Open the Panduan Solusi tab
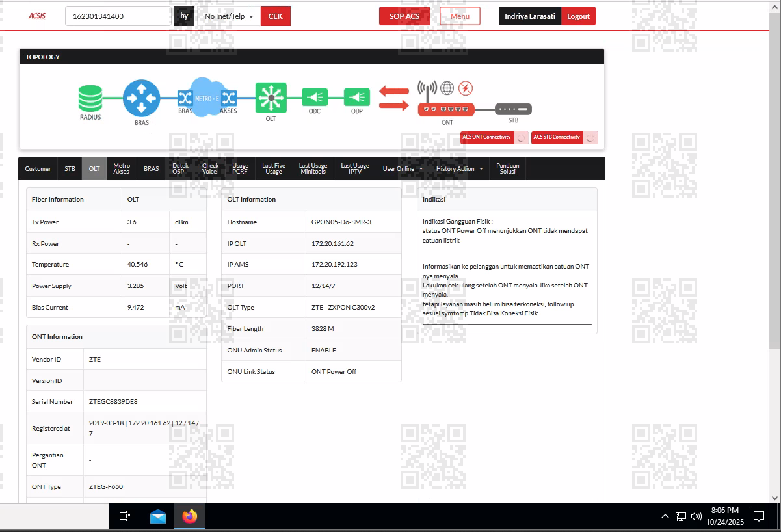This screenshot has width=781, height=532. pos(508,169)
